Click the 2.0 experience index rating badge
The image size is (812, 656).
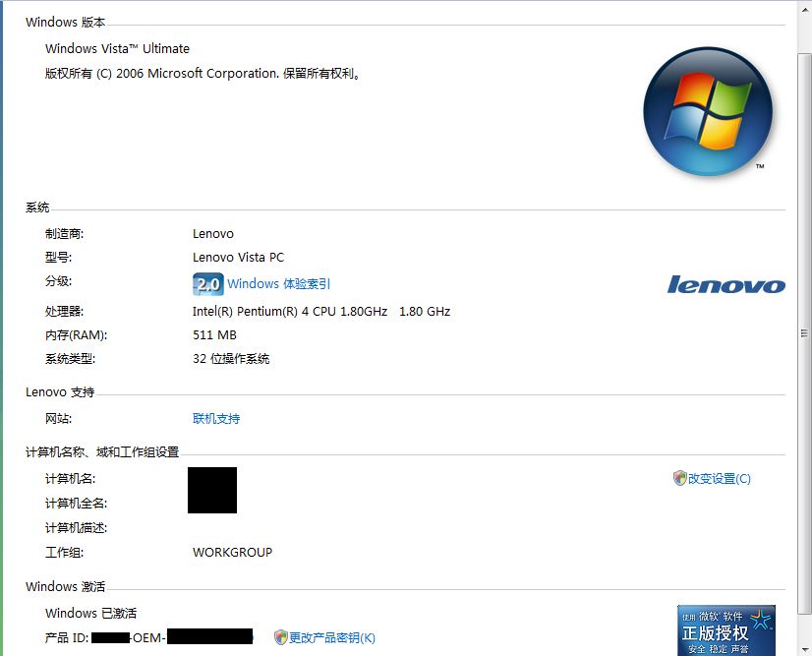(208, 284)
